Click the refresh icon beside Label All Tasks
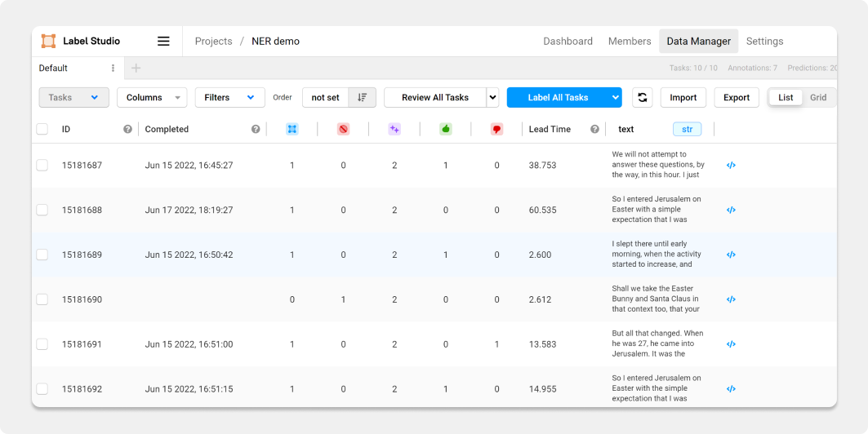 pos(643,98)
